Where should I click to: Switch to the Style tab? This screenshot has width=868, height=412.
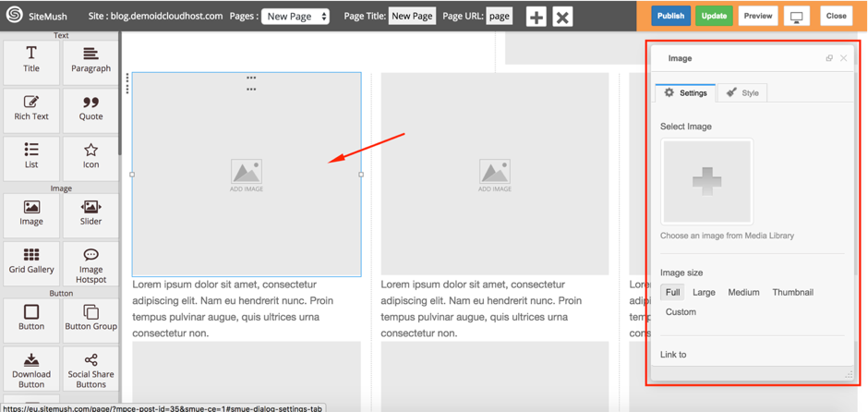[742, 93]
